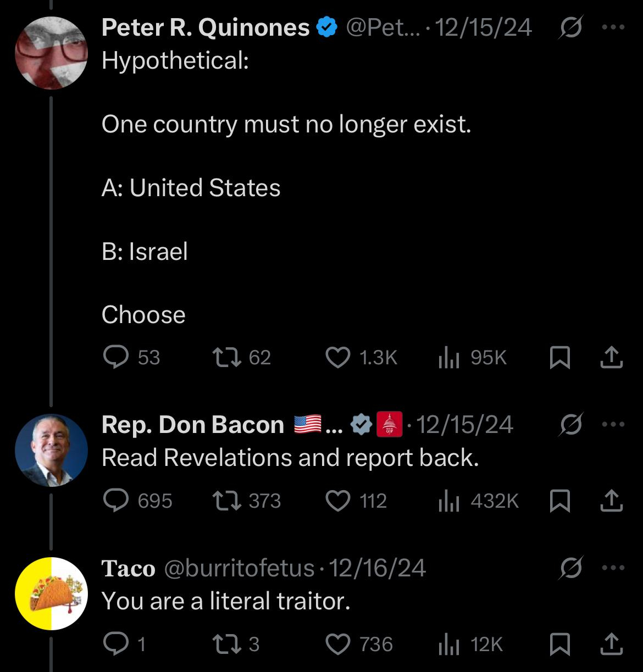Open @burritofetus profile handle

click(239, 568)
